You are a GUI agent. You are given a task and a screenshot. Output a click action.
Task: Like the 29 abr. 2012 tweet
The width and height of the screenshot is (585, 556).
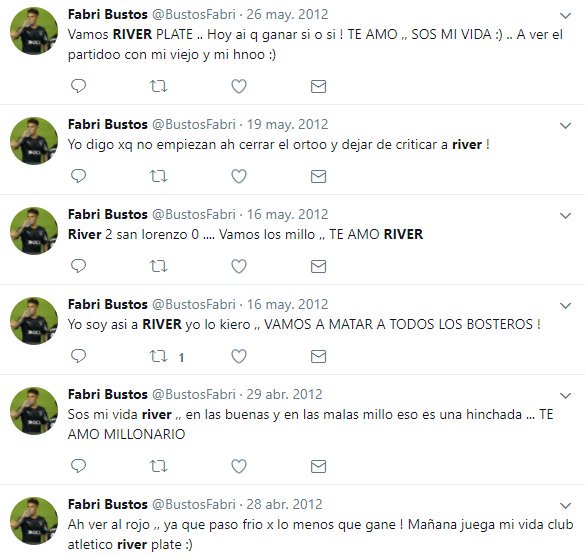(x=239, y=466)
